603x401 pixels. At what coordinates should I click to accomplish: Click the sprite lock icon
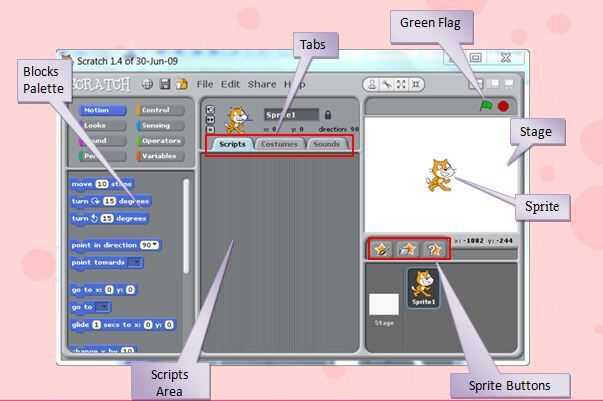click(328, 115)
